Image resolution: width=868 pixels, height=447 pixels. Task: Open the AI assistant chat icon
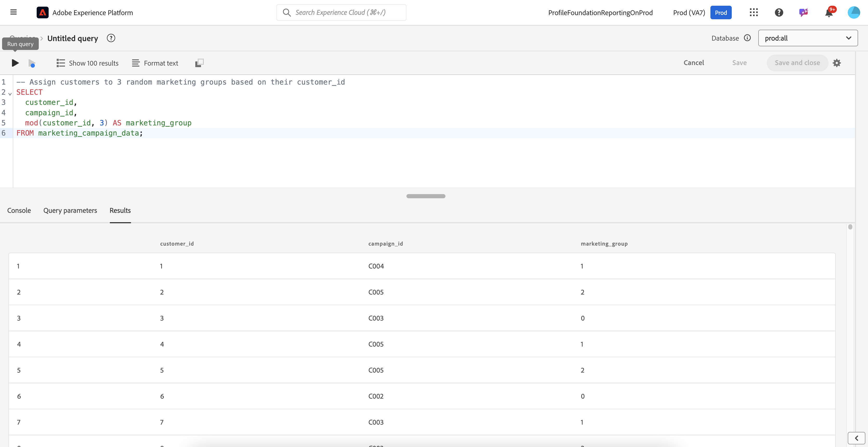(x=804, y=12)
